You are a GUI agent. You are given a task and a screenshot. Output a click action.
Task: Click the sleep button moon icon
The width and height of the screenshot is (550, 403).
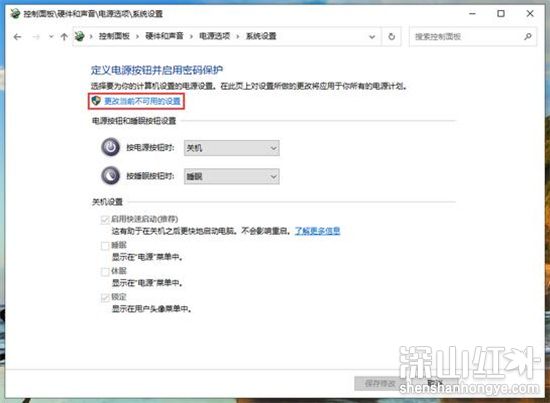(x=110, y=176)
